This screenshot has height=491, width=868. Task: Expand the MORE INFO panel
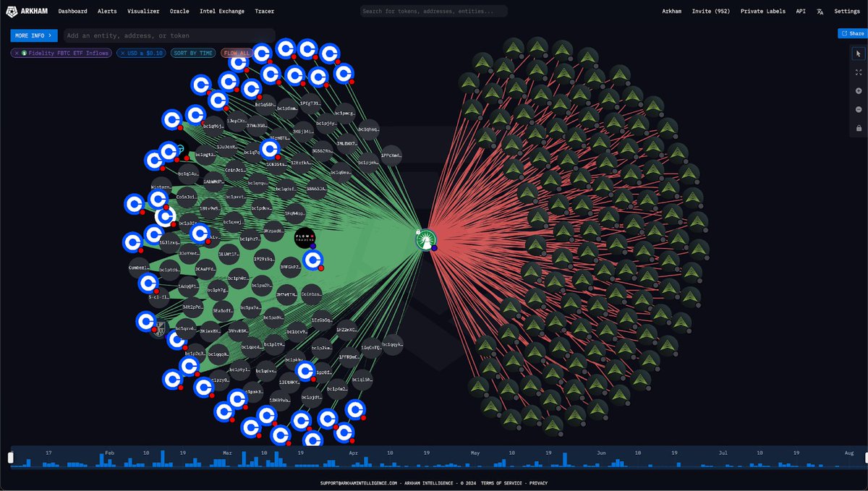pyautogui.click(x=33, y=35)
